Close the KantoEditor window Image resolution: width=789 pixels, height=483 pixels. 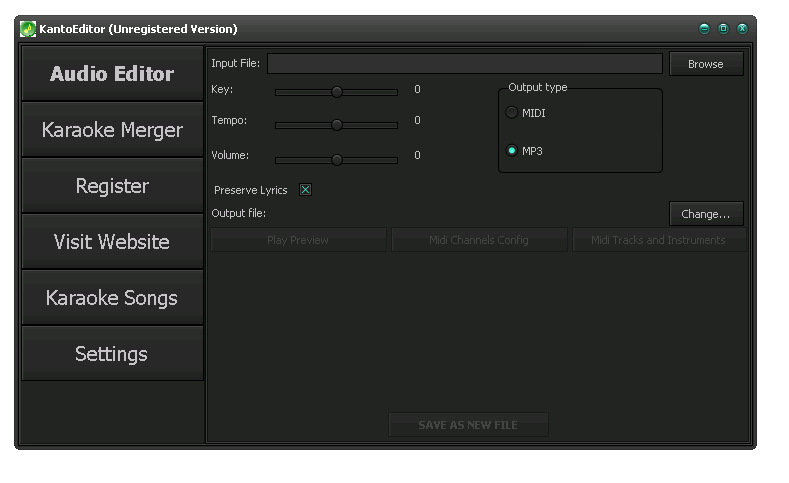coord(742,29)
